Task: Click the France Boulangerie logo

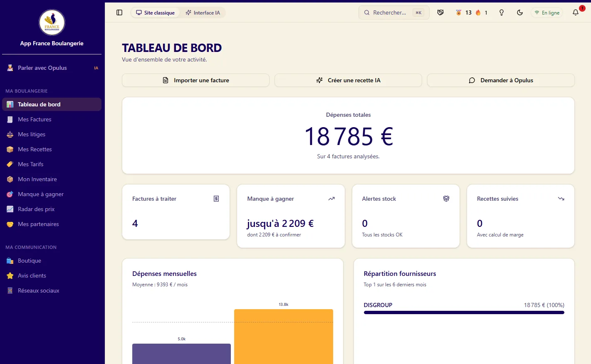Action: 52,22
